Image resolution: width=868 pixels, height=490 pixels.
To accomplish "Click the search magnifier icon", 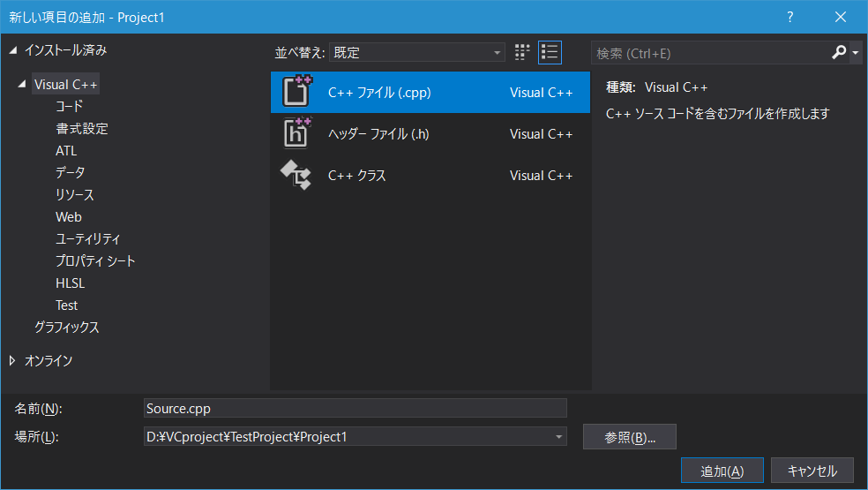I will tap(839, 53).
